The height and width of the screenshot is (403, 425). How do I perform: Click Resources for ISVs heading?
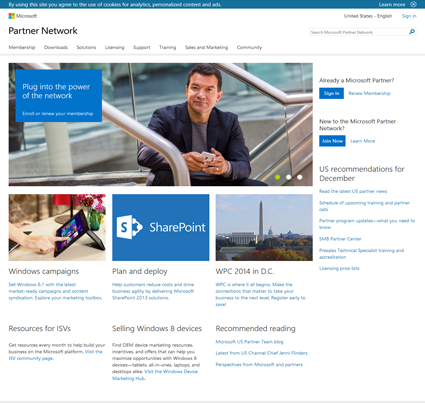coord(40,329)
